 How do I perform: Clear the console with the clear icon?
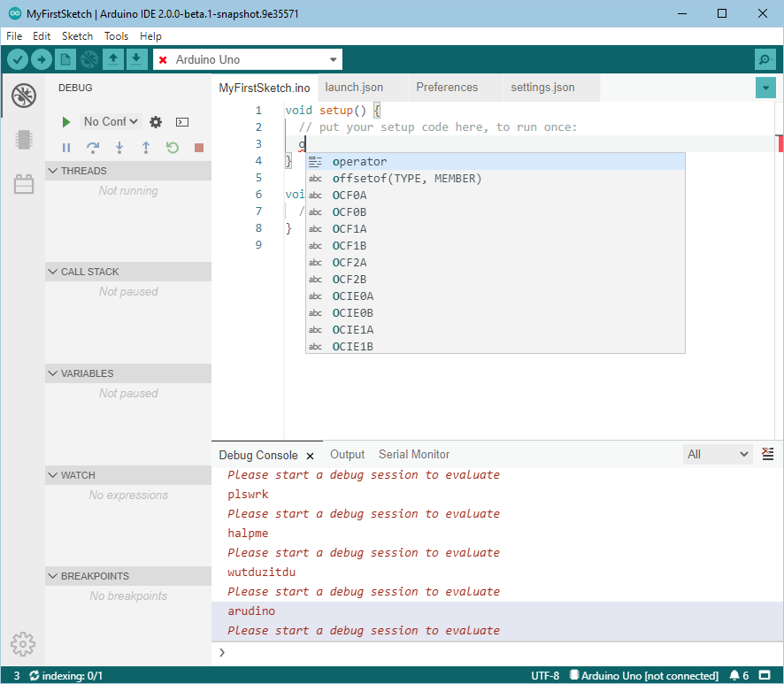tap(767, 454)
